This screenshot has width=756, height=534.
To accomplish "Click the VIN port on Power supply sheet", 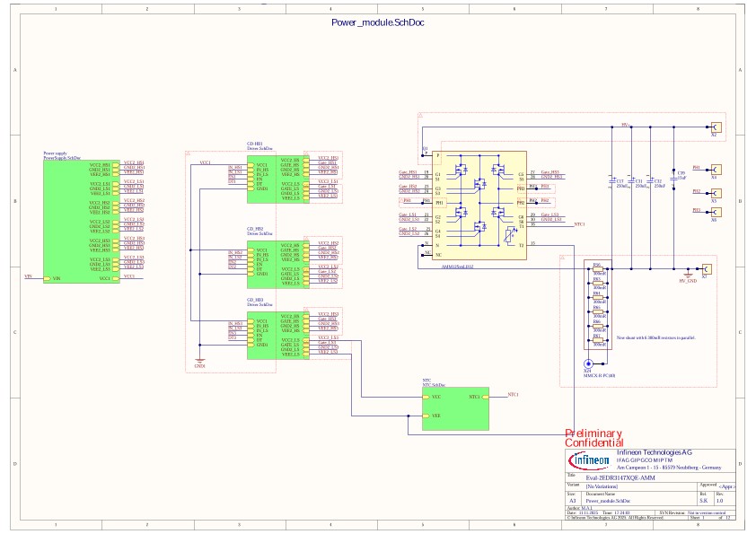I will click(x=47, y=278).
